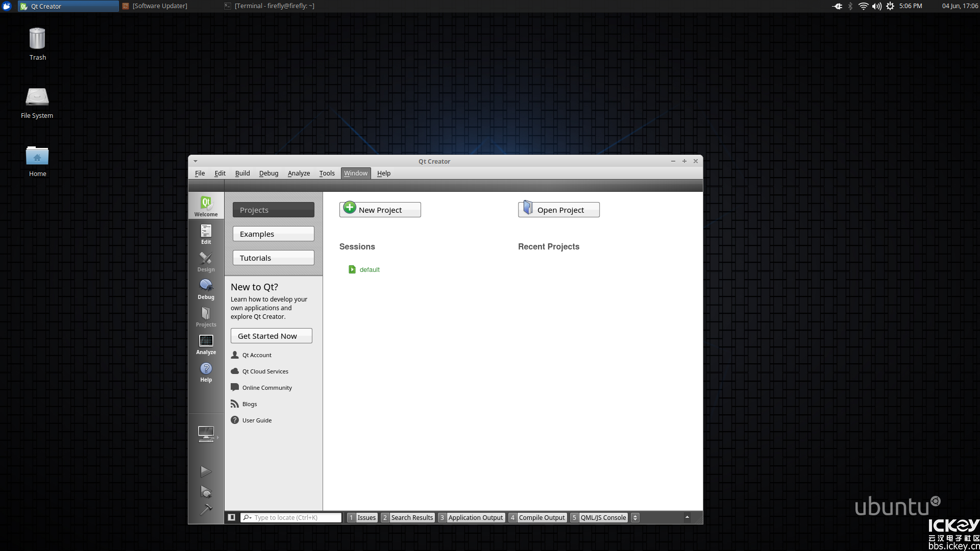Screen dimensions: 980x551
Task: Click the Build hammer icon
Action: click(206, 509)
